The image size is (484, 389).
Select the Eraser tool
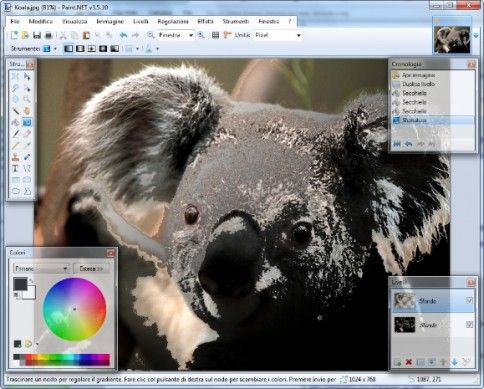click(x=27, y=134)
